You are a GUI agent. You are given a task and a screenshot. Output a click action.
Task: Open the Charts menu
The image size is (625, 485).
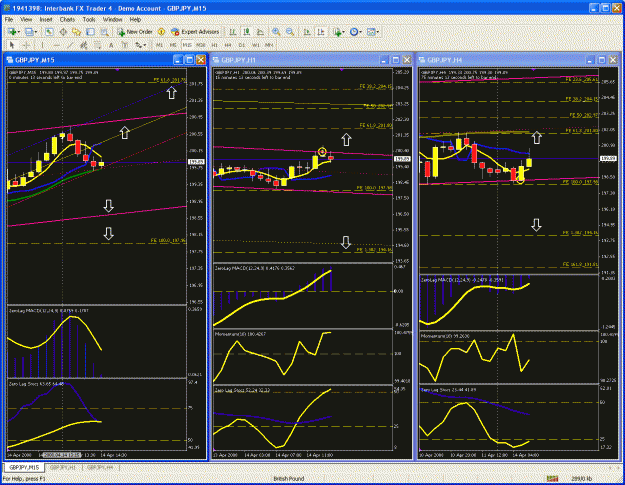point(67,19)
